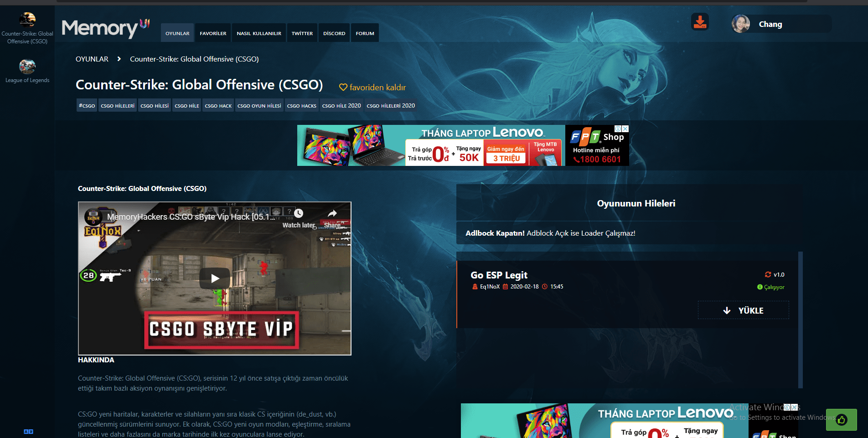
Task: Click the CSGO HİLESİ tag
Action: click(155, 106)
